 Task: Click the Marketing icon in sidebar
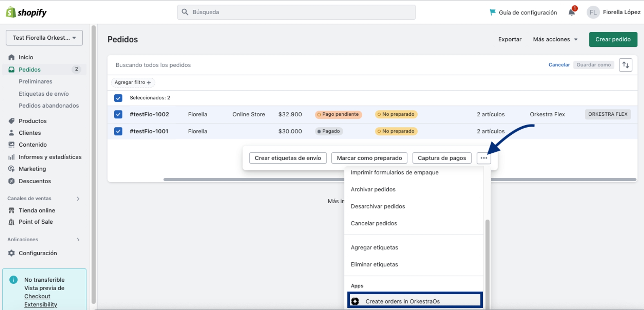(x=12, y=169)
